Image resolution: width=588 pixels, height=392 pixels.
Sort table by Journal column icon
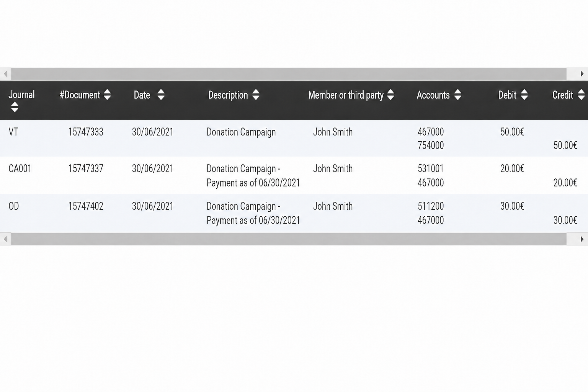tap(15, 107)
